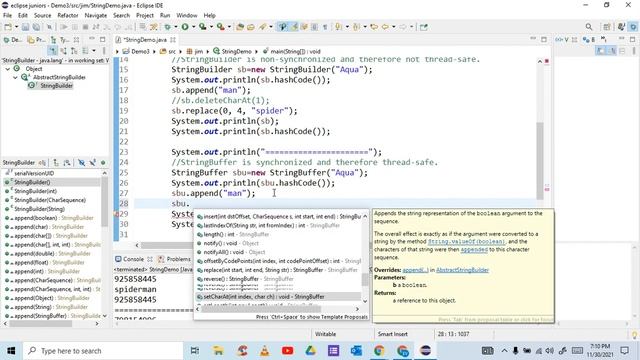
Task: Click the Windows 'Type here to search' box
Action: click(103, 351)
